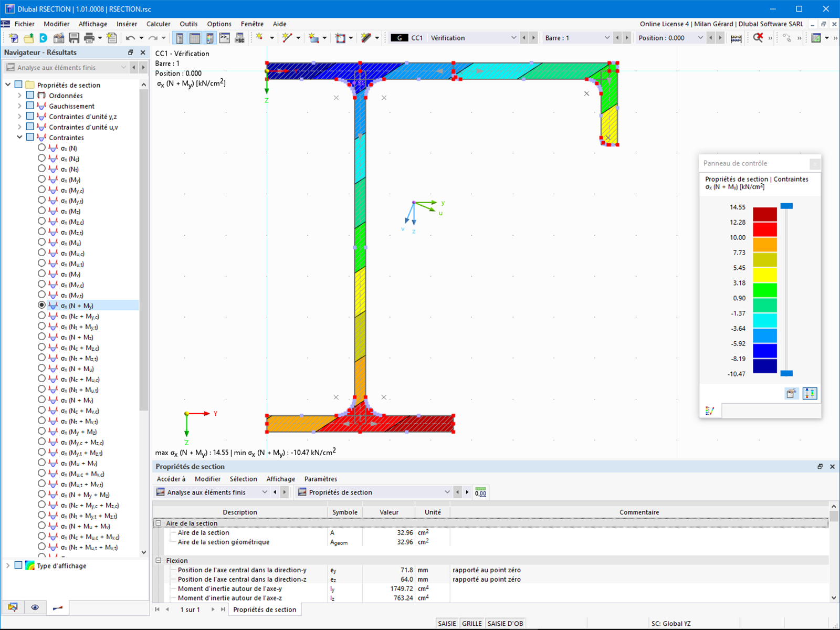
Task: Redo the last undone action
Action: pos(153,38)
